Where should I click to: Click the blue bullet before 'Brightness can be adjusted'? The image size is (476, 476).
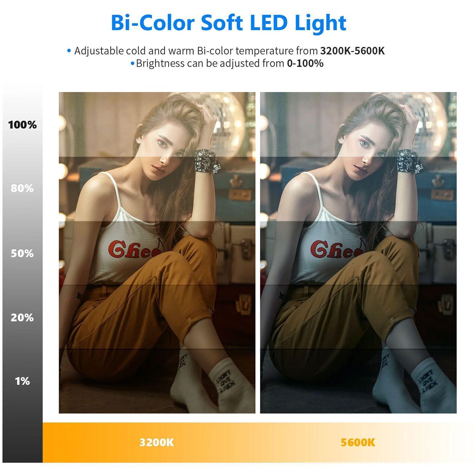click(133, 63)
